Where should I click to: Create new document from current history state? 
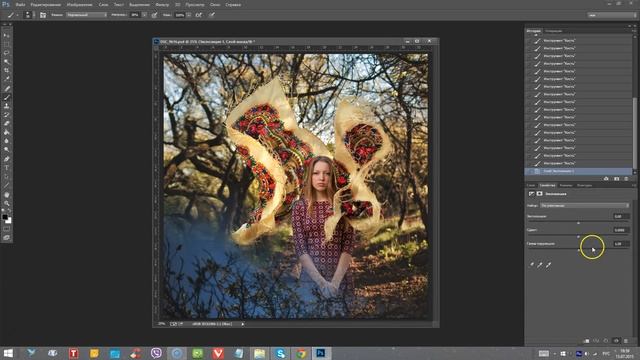click(x=606, y=179)
